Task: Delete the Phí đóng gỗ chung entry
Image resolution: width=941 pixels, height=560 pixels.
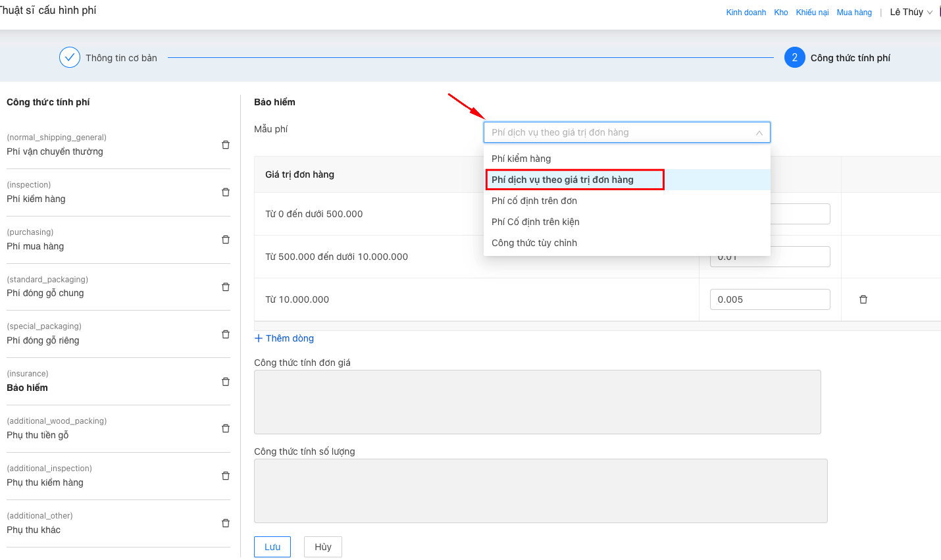Action: point(226,287)
